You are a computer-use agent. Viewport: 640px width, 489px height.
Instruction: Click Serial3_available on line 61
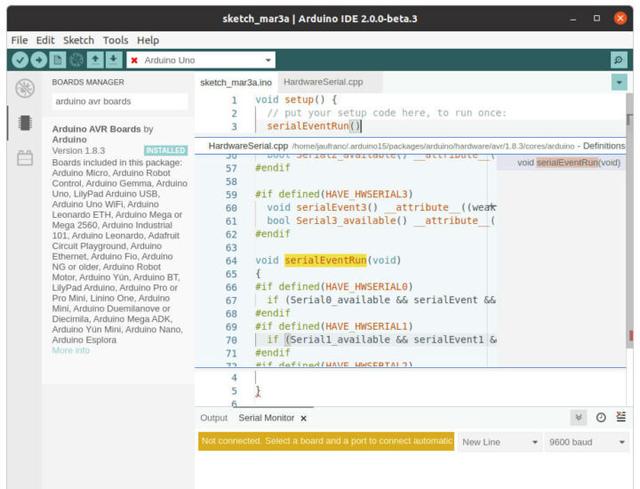tap(346, 220)
